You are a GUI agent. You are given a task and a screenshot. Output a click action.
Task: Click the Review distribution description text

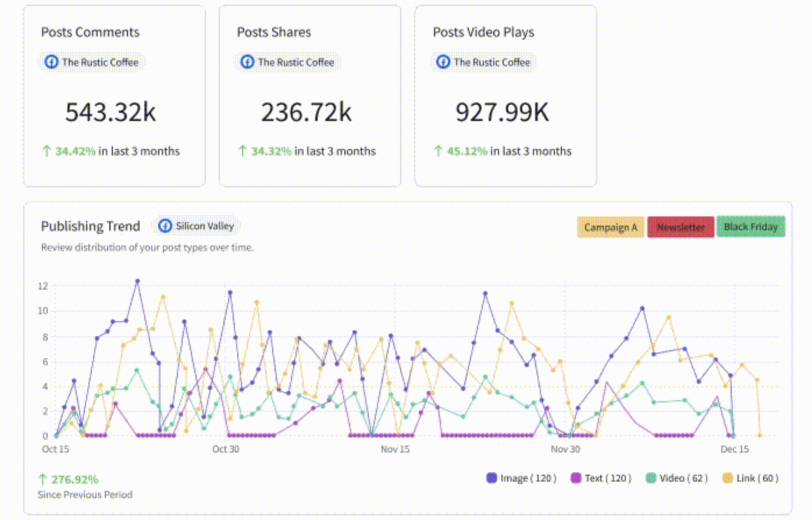tap(147, 248)
